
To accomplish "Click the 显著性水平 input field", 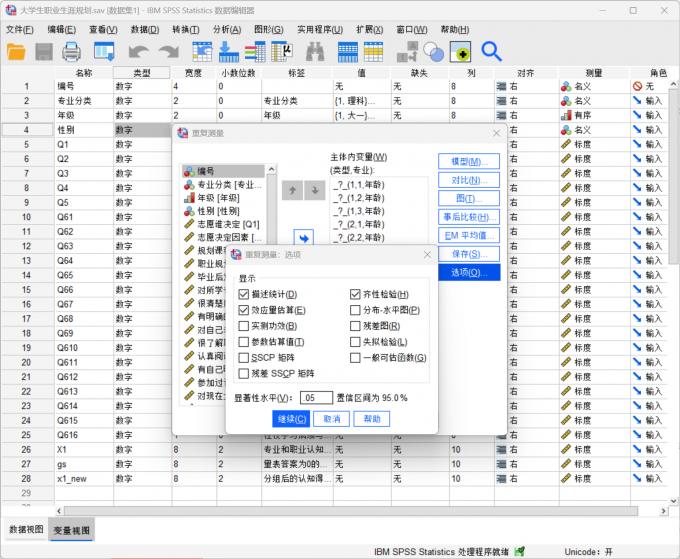I will pyautogui.click(x=315, y=398).
